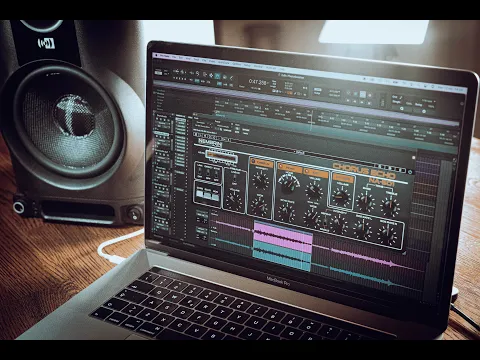This screenshot has width=480, height=360.
Task: Click the Treble tone knob
Action: (x=390, y=206)
